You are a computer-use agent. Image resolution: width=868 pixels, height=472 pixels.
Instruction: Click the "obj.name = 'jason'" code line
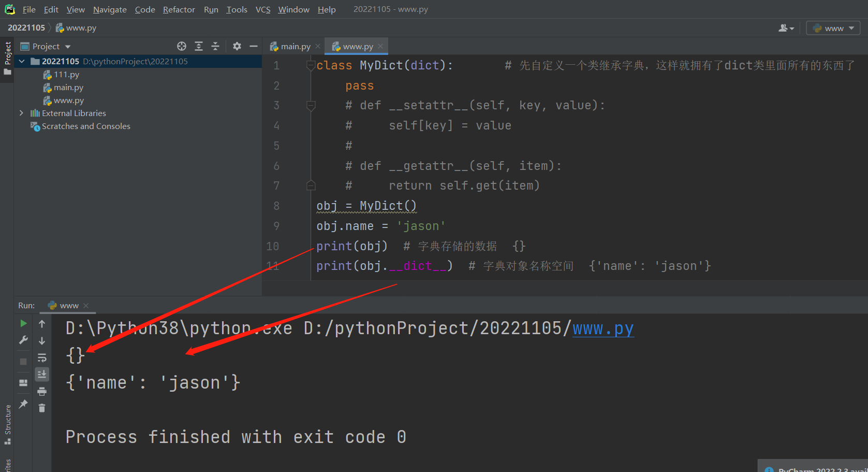point(381,226)
